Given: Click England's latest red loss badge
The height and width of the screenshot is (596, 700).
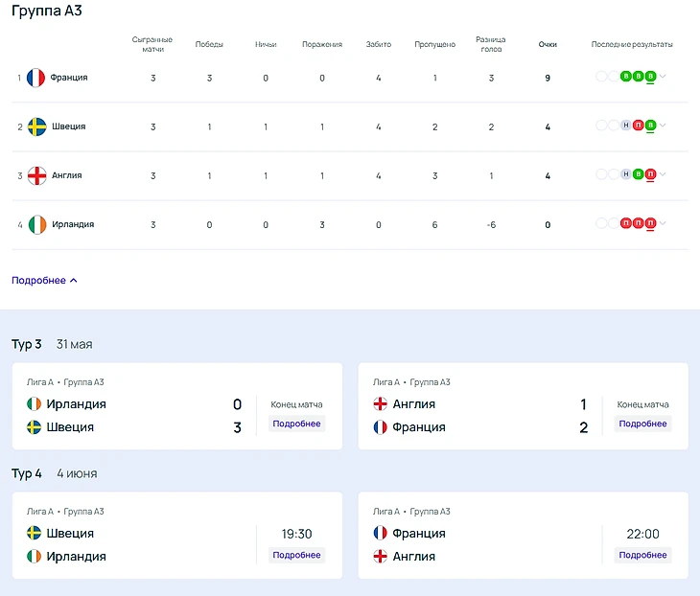Looking at the screenshot, I should 650,174.
